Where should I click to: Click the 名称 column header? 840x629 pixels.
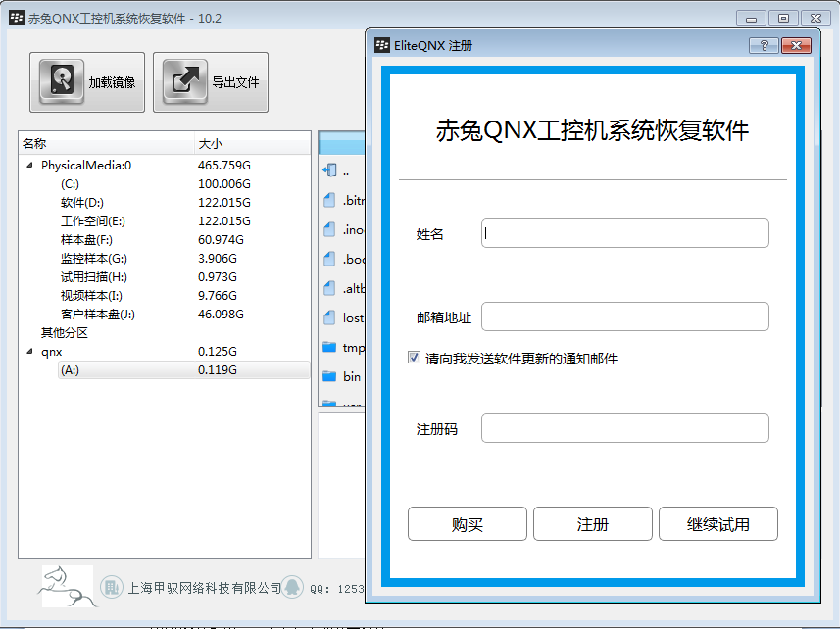(x=107, y=143)
